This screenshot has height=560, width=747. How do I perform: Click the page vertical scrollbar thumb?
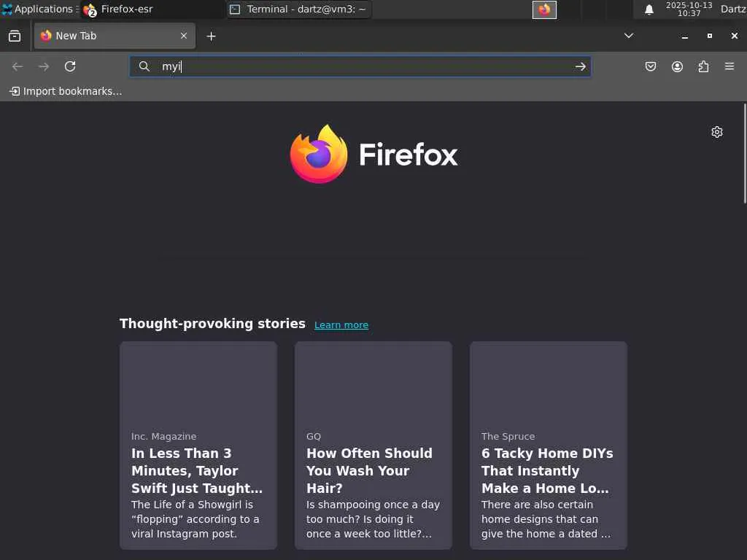click(x=745, y=153)
